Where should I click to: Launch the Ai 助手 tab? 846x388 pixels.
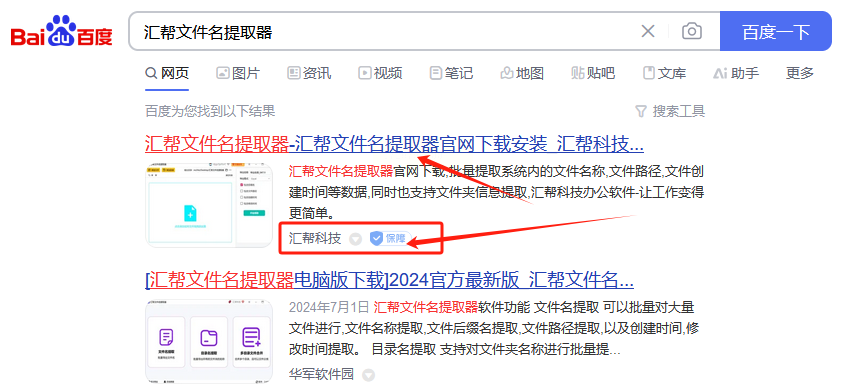[x=736, y=73]
